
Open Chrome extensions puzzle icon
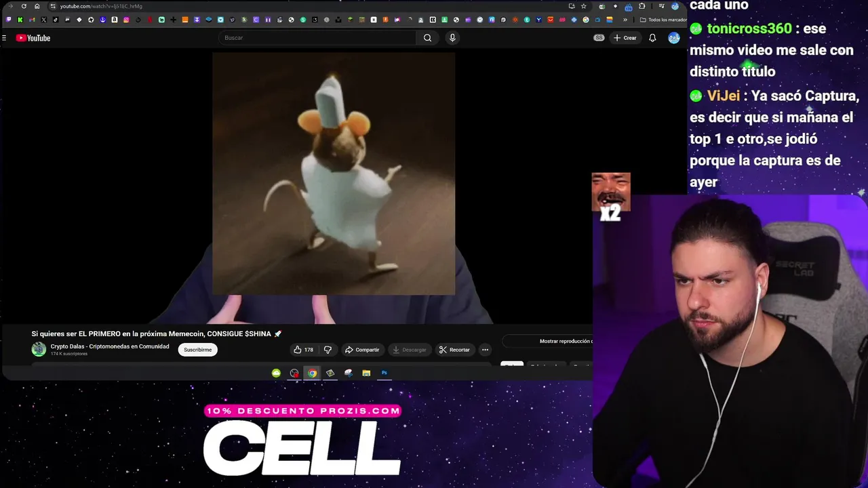[642, 6]
